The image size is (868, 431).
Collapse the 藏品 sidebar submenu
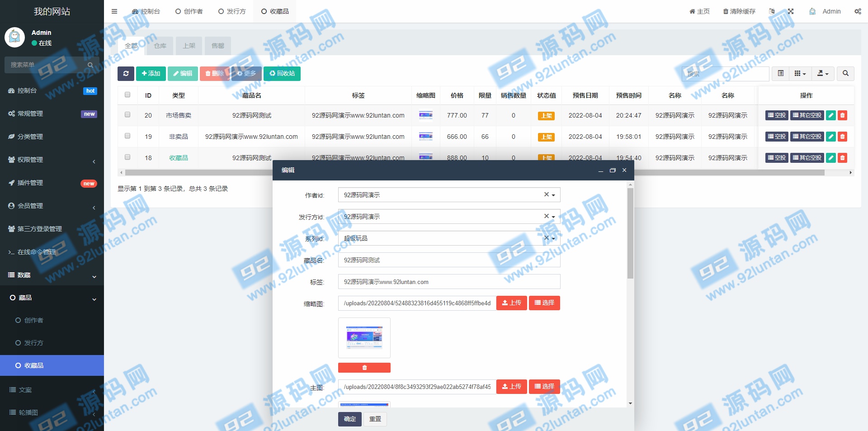52,298
